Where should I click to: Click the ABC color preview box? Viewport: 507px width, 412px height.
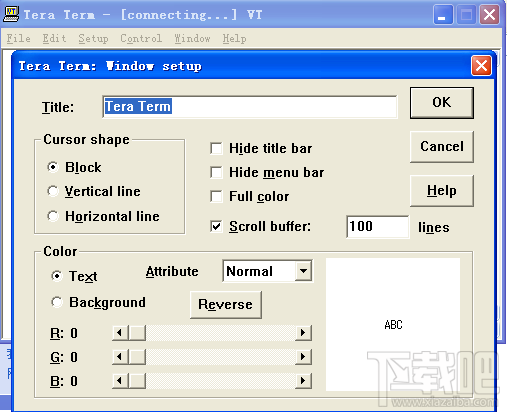tap(393, 324)
